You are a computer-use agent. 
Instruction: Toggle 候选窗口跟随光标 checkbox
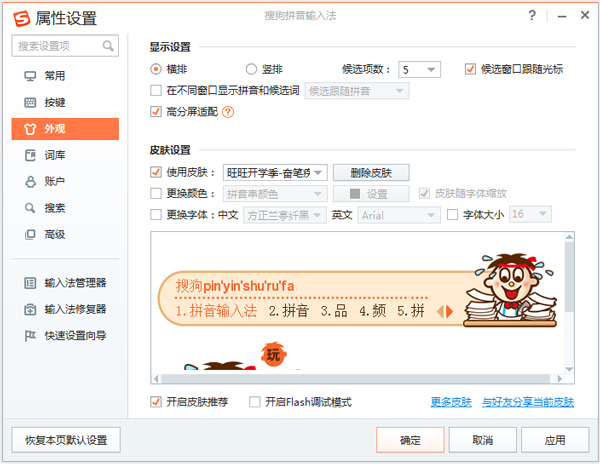tap(470, 69)
